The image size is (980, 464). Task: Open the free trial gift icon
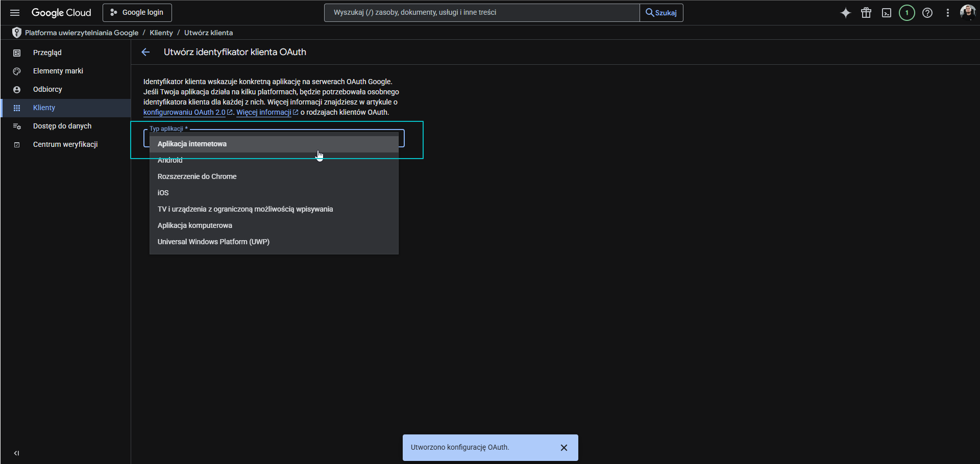pos(866,13)
